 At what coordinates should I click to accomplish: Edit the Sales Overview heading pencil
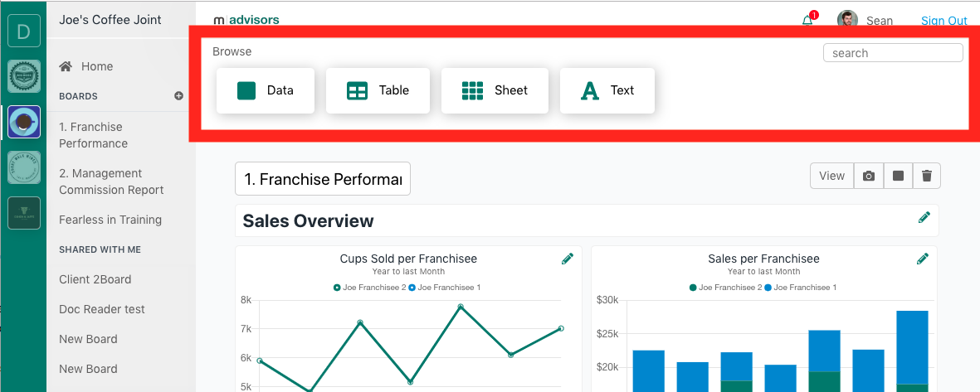(924, 217)
